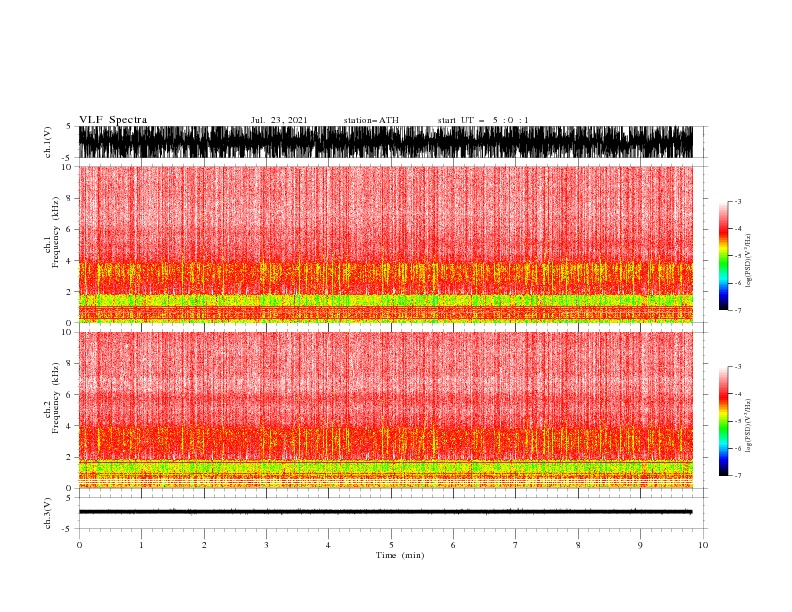Click the ch.1 "Frequency (kHz)" axis label
The image size is (792, 612).
(55, 232)
